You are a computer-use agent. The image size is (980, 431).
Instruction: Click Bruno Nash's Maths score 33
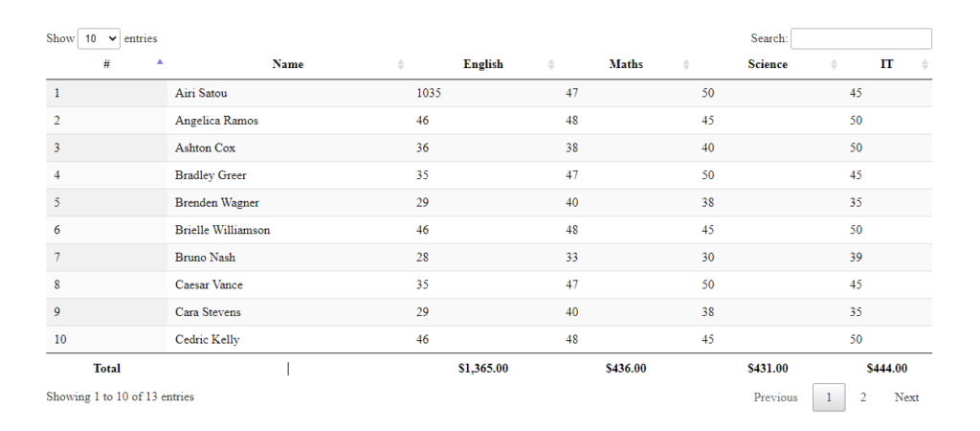click(572, 258)
